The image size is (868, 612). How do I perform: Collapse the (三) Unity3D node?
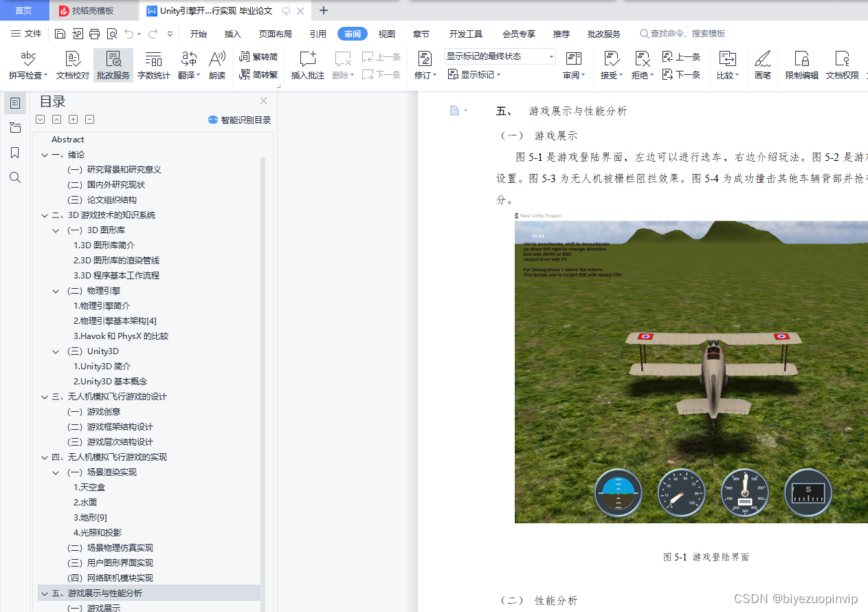tap(56, 351)
